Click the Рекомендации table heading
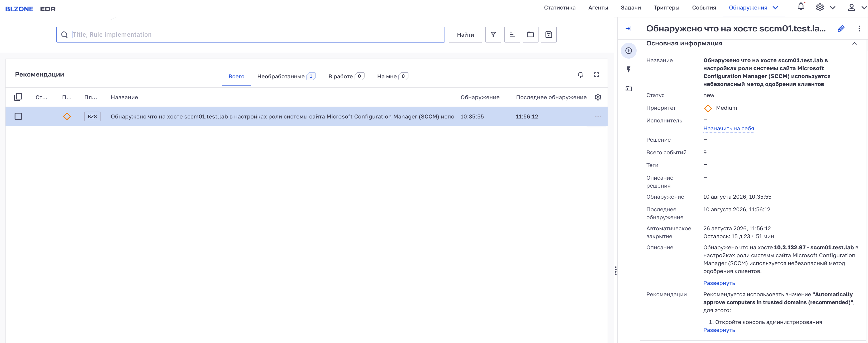 tap(39, 74)
